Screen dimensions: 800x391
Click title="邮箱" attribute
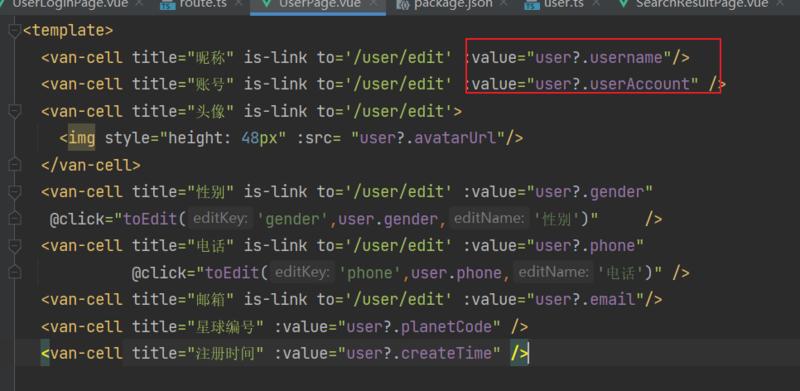coord(183,299)
